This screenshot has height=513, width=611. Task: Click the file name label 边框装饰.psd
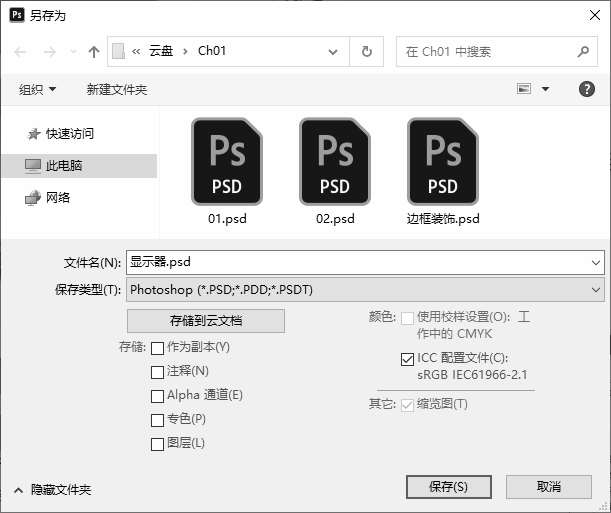443,219
